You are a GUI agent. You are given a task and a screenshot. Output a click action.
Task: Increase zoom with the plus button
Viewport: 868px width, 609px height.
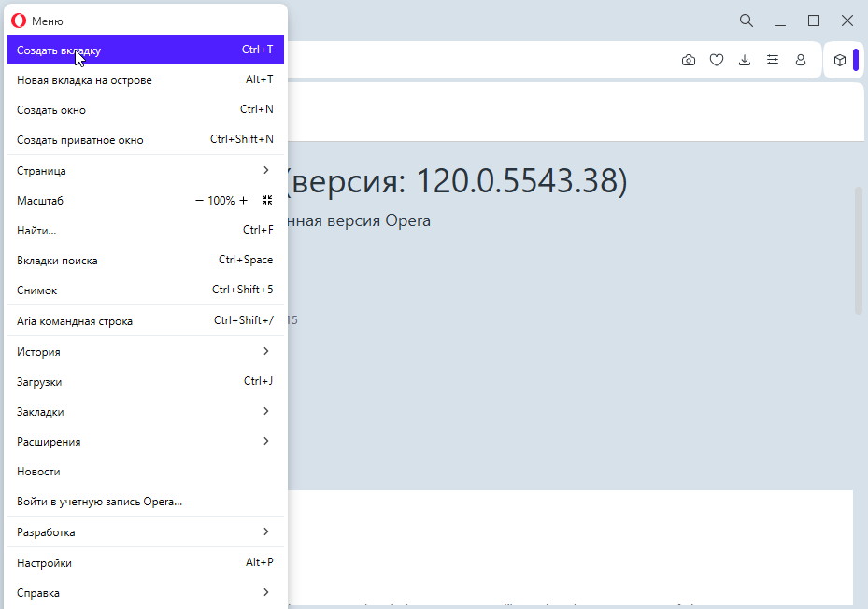[x=243, y=201]
